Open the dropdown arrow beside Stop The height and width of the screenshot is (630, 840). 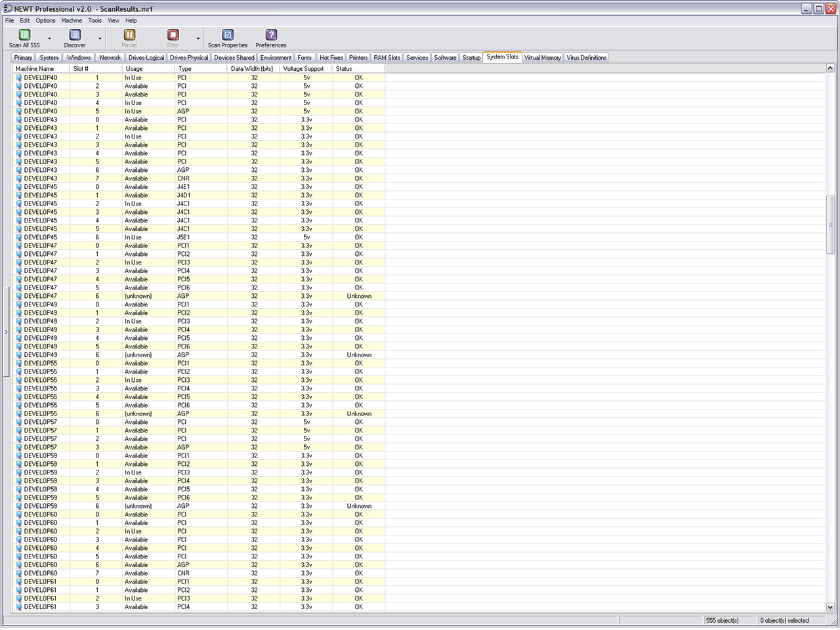(x=198, y=39)
